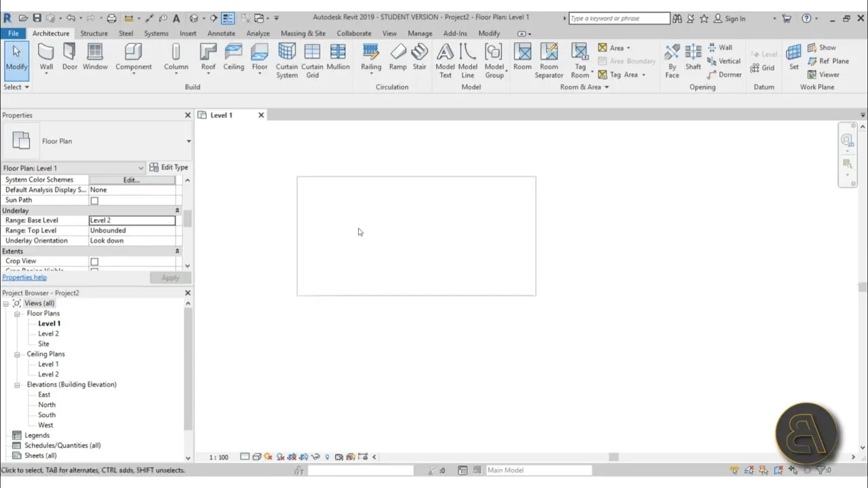The height and width of the screenshot is (488, 868).
Task: Open Level 2 under Floor Plans
Action: coord(48,334)
